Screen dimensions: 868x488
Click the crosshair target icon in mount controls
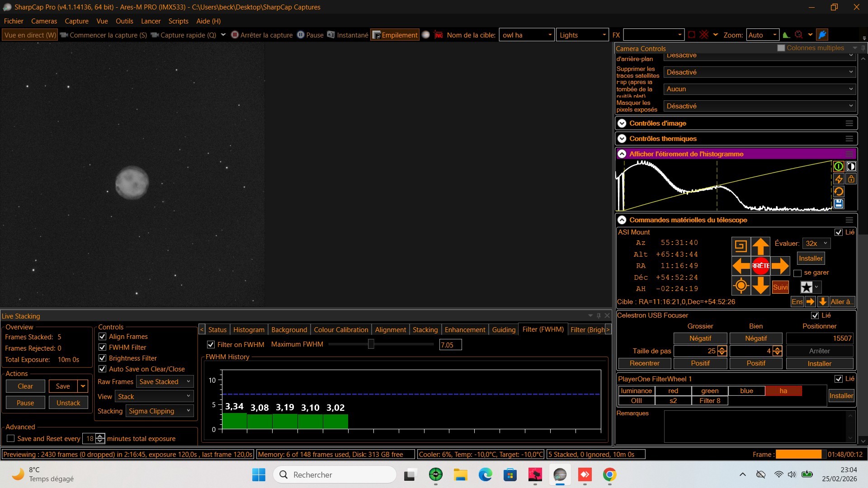click(x=741, y=286)
